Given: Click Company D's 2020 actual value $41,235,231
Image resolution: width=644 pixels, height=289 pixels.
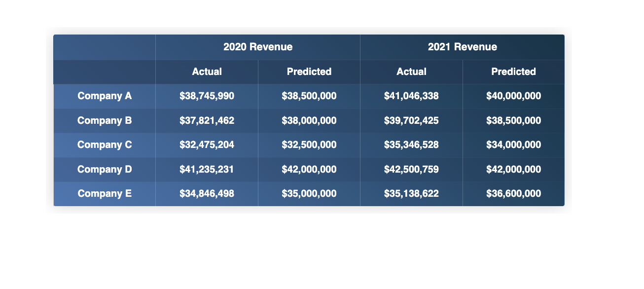Looking at the screenshot, I should tap(207, 169).
